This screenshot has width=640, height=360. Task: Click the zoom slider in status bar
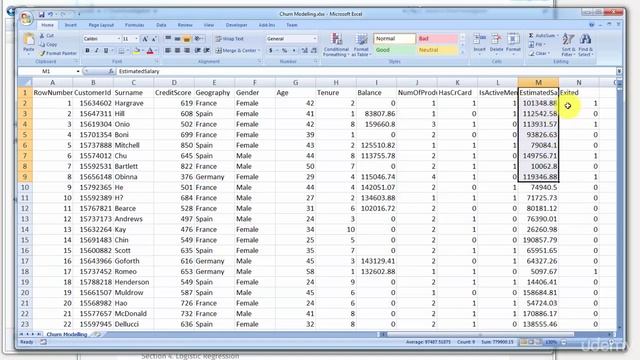588,342
